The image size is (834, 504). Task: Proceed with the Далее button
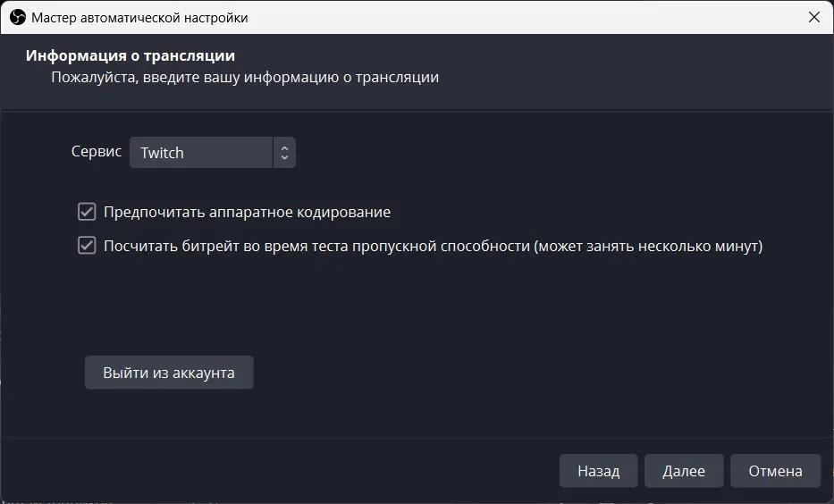point(684,471)
